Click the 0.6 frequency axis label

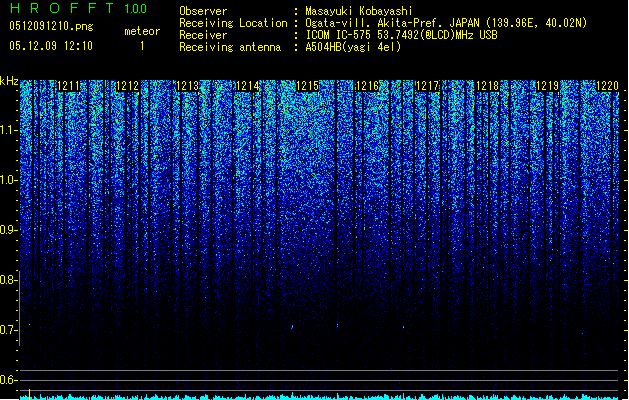coord(8,380)
